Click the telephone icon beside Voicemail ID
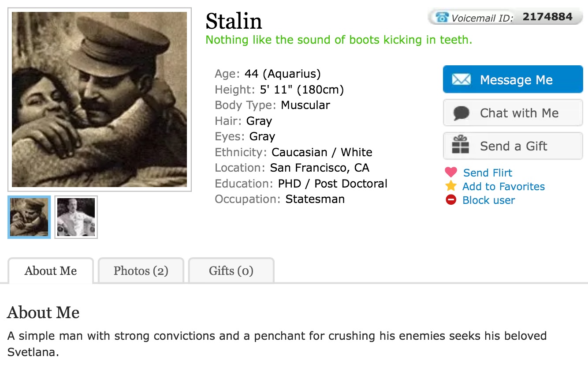588x368 pixels. [x=442, y=17]
